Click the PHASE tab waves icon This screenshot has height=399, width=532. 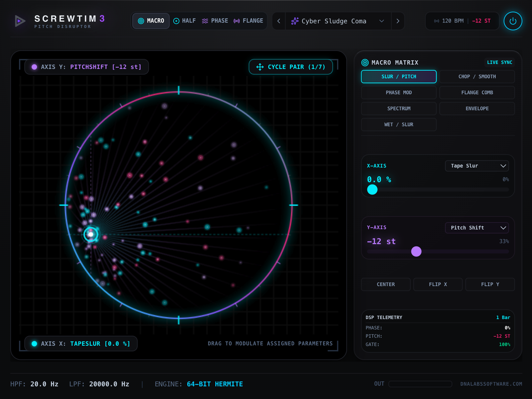(205, 21)
